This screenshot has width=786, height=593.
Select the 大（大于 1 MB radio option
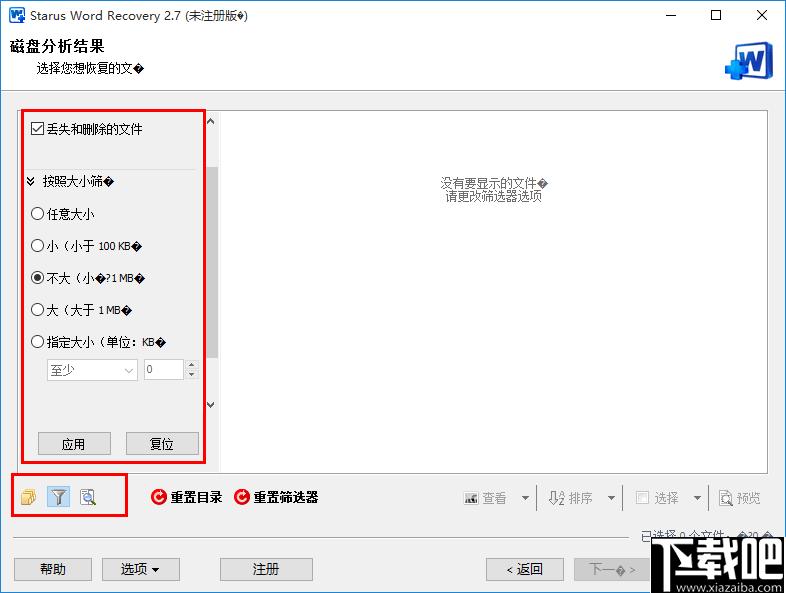[x=38, y=310]
